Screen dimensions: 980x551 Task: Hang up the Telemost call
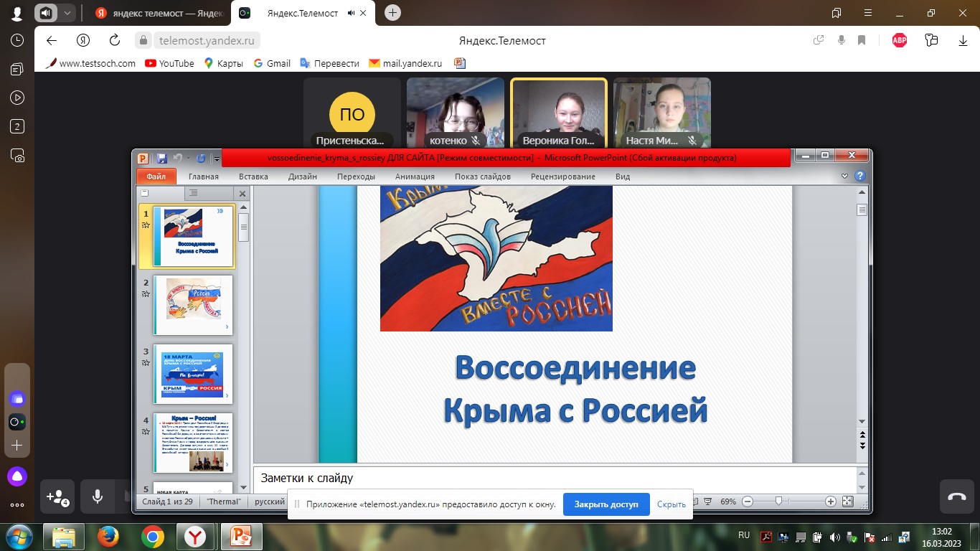[x=957, y=496]
